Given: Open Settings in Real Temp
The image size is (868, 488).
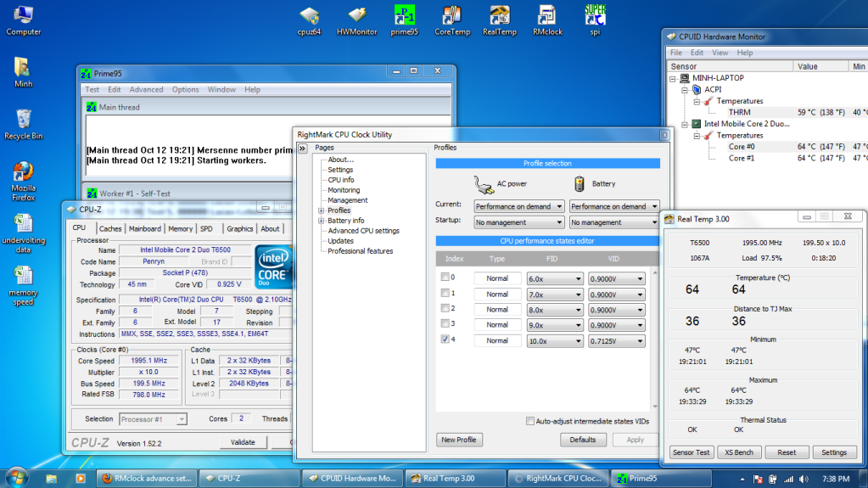Looking at the screenshot, I should point(834,452).
